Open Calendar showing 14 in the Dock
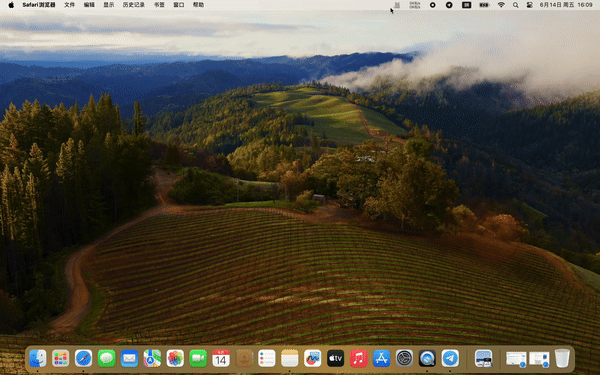This screenshot has width=600, height=375. point(221,359)
